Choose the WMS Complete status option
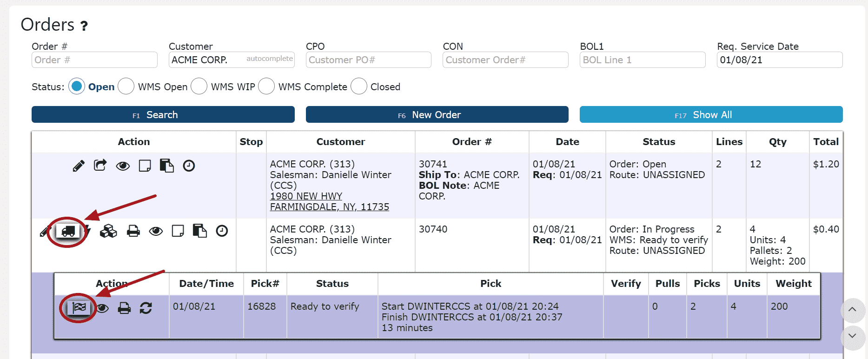This screenshot has width=868, height=359. point(266,86)
